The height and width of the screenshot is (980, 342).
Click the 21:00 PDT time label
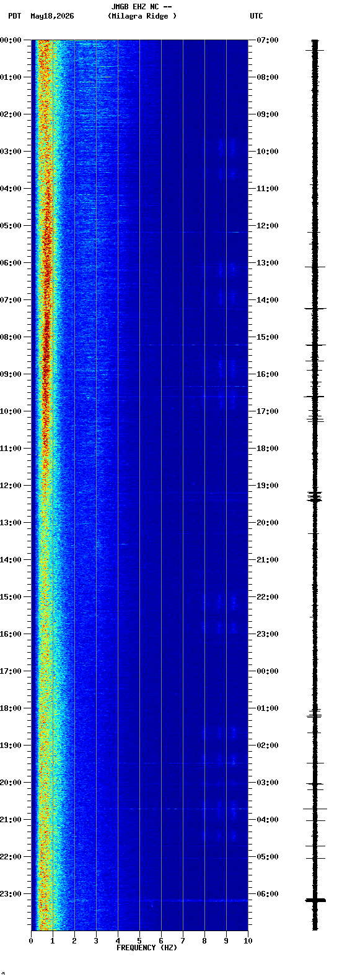click(x=11, y=820)
